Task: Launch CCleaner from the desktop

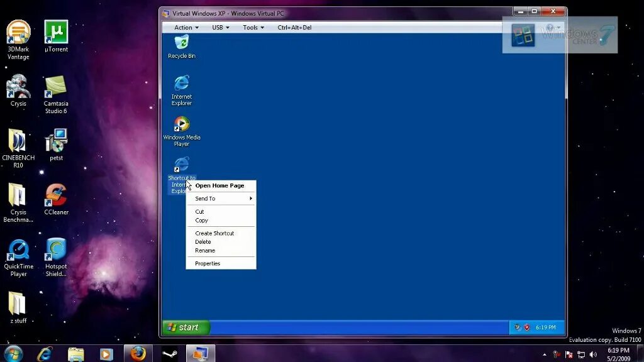Action: pyautogui.click(x=56, y=199)
